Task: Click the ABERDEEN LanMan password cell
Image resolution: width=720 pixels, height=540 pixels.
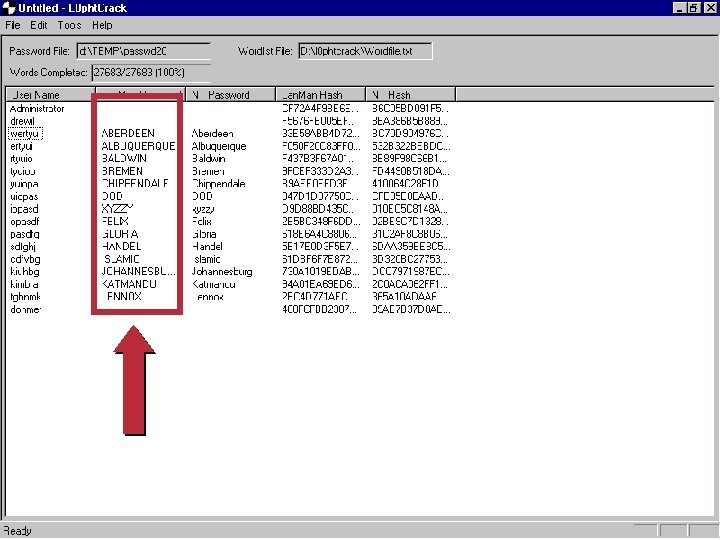Action: tap(128, 133)
